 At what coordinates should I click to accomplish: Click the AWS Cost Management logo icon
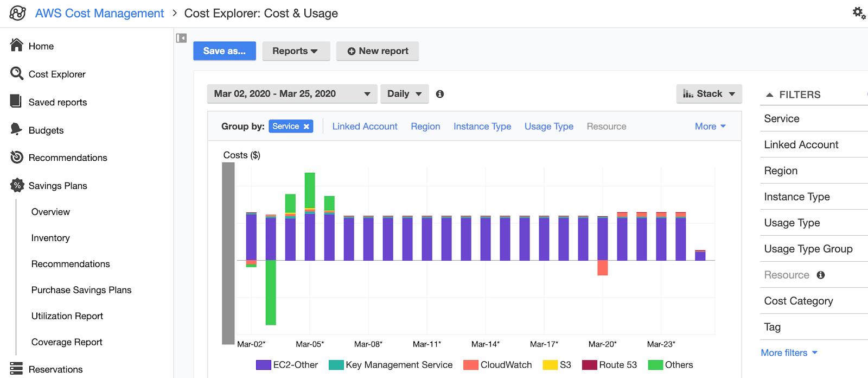(x=17, y=13)
